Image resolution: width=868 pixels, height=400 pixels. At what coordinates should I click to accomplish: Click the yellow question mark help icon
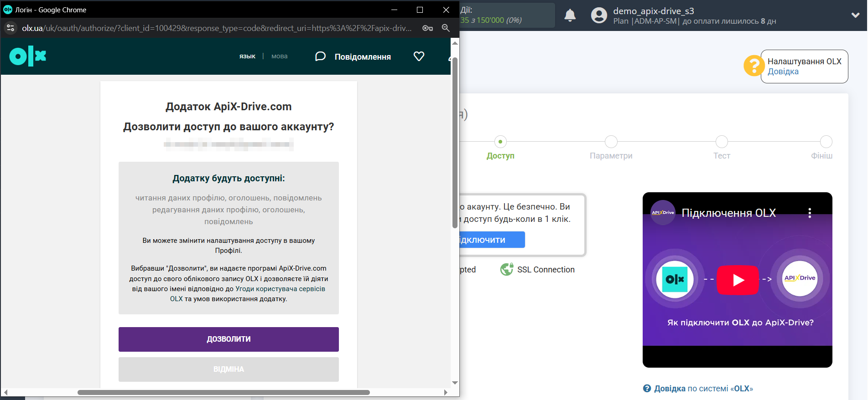pos(754,66)
